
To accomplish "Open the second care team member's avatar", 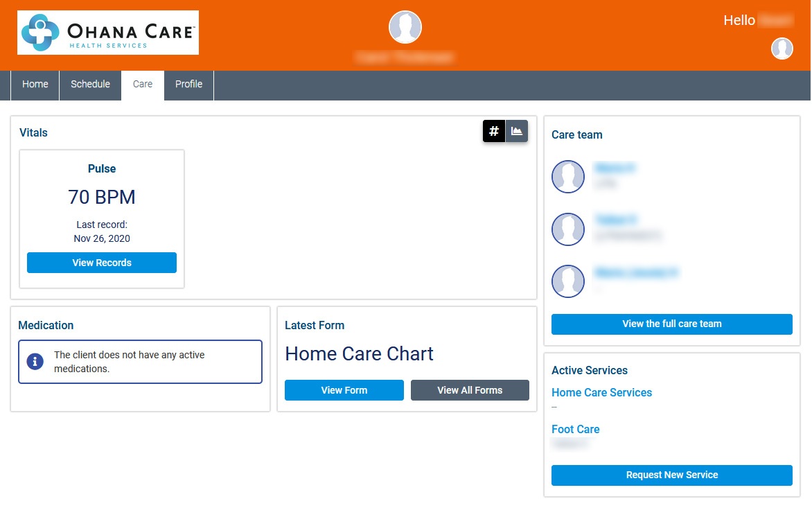I will point(568,229).
